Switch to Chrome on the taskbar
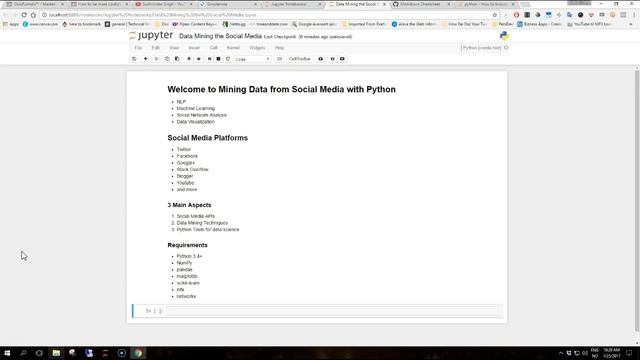Image resolution: width=640 pixels, height=360 pixels. (138, 353)
